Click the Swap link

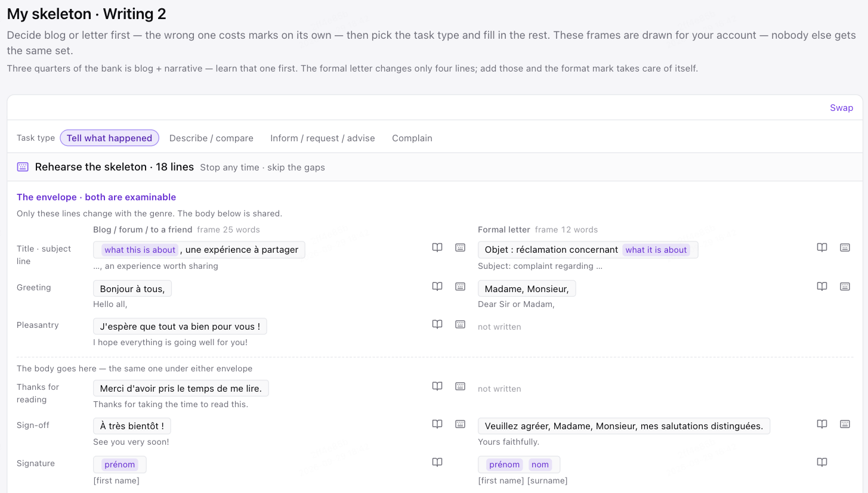click(842, 108)
